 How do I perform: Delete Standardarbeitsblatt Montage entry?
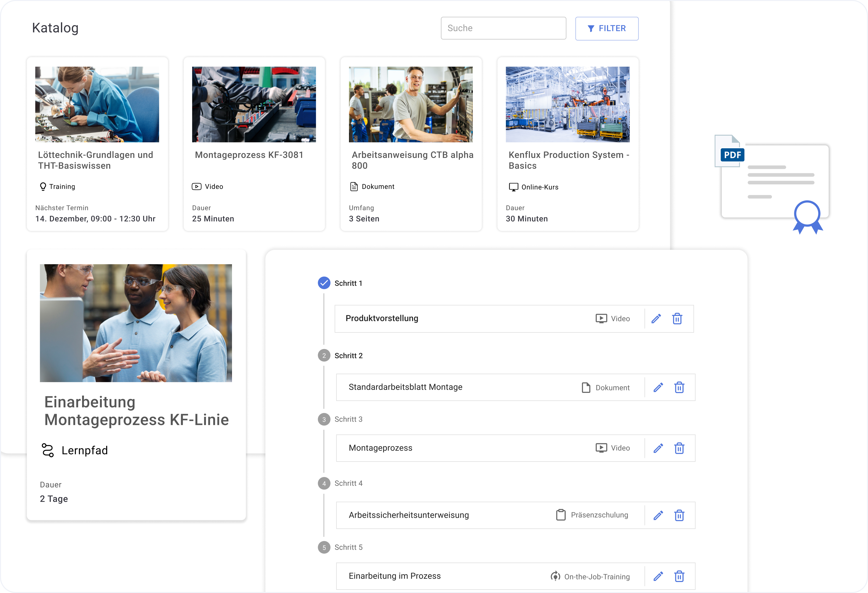[679, 387]
